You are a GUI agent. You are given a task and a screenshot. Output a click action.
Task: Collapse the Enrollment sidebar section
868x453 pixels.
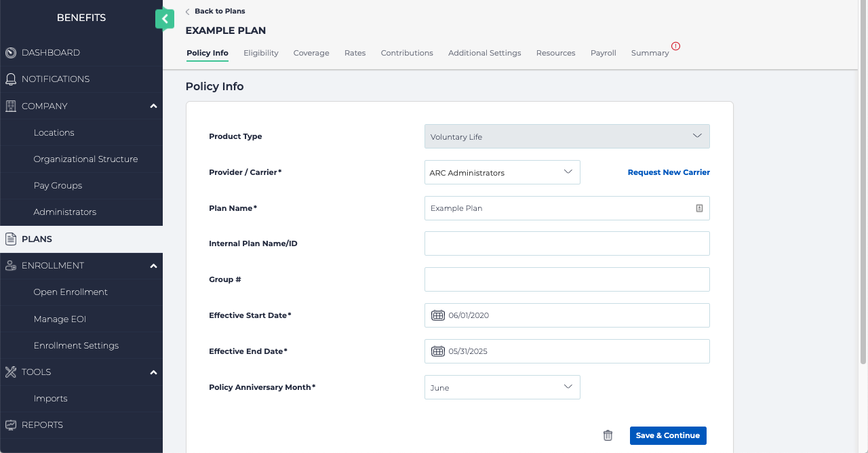(x=153, y=266)
